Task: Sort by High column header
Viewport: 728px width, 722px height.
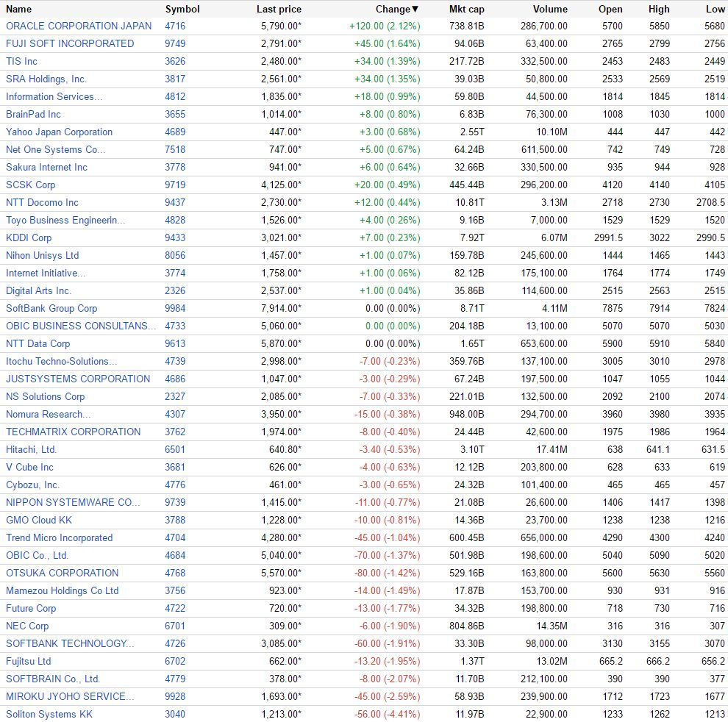Action: 659,9
